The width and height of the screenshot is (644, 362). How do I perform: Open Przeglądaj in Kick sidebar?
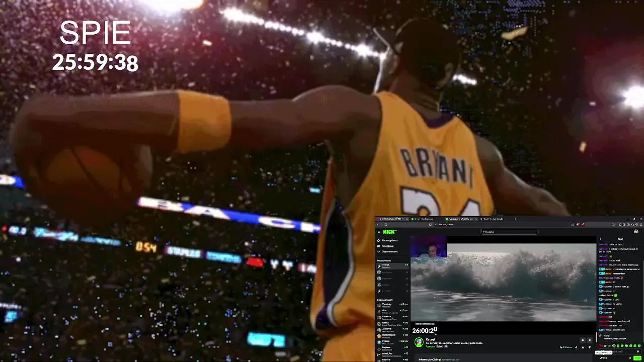[386, 246]
